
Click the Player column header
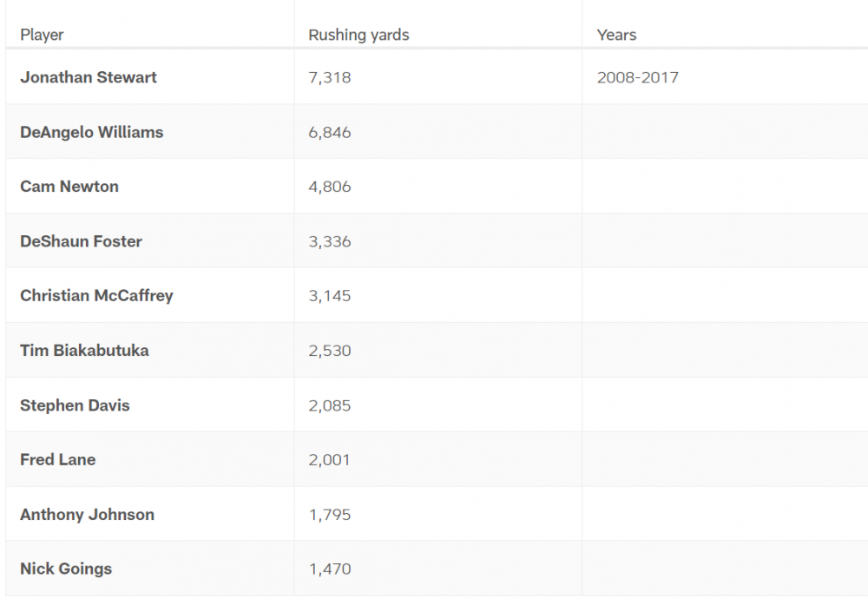[42, 35]
